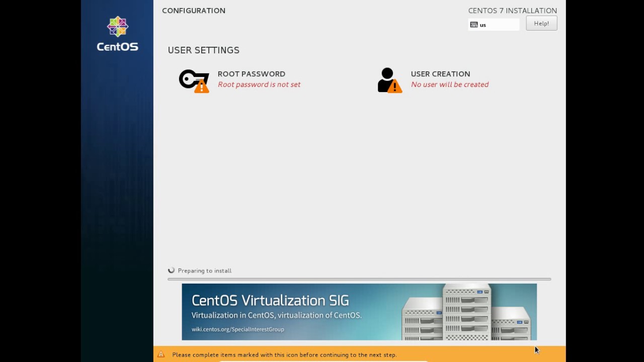Click the Help! button
The image size is (644, 362).
[541, 24]
